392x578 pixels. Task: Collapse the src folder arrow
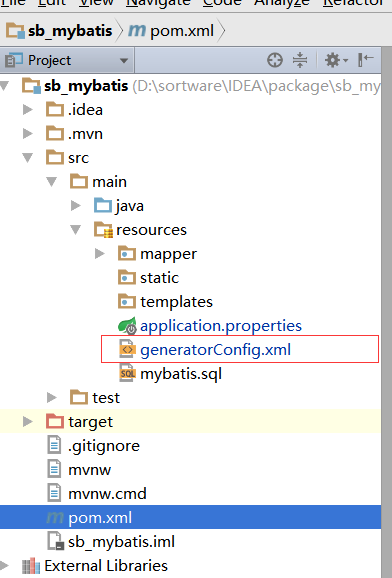(x=28, y=158)
